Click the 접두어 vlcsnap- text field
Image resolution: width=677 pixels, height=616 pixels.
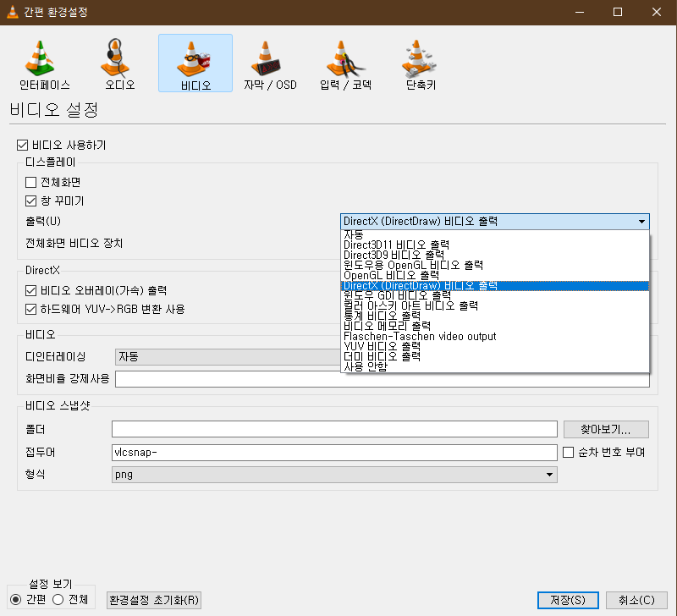point(333,452)
